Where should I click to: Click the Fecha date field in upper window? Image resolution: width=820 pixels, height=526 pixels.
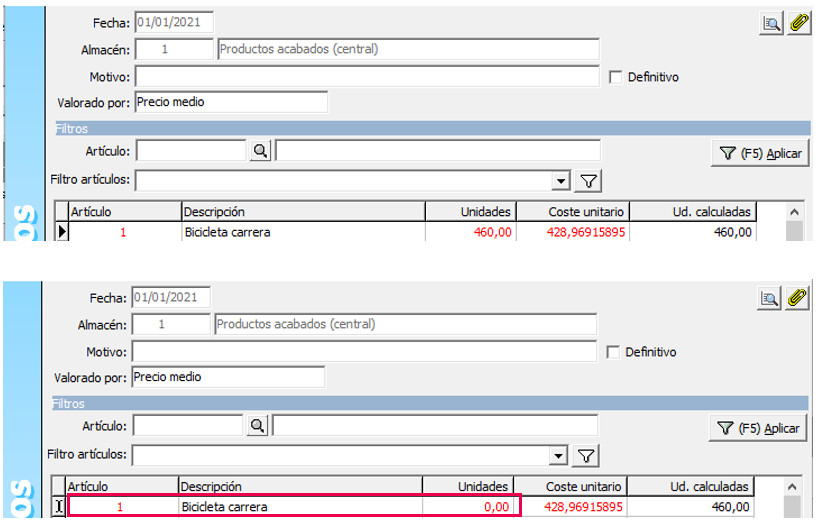[174, 22]
